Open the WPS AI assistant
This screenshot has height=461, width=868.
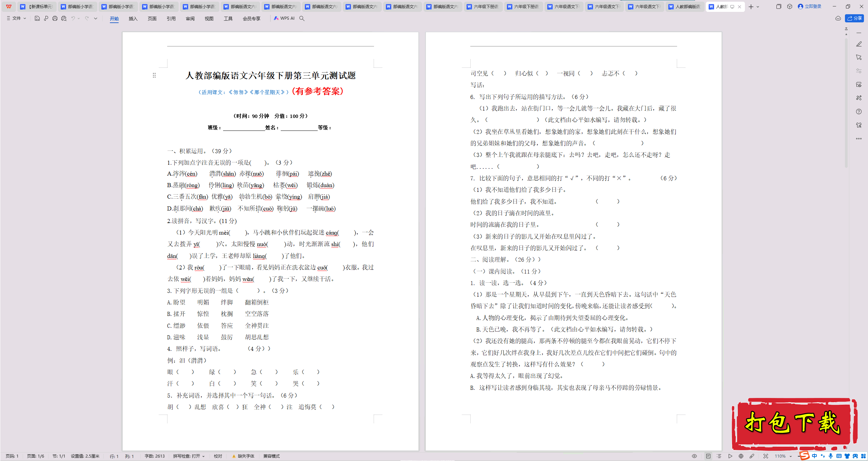(284, 18)
